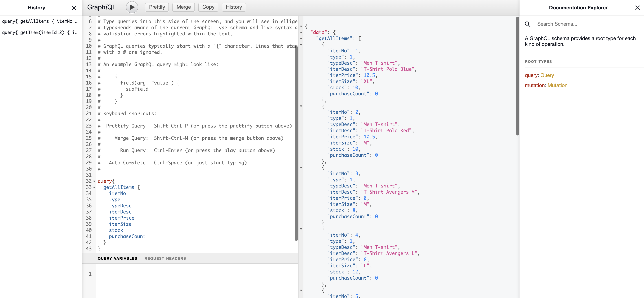Screen dimensions: 644x298
Task: Collapse getAllItems selection at line 33
Action: (x=94, y=188)
